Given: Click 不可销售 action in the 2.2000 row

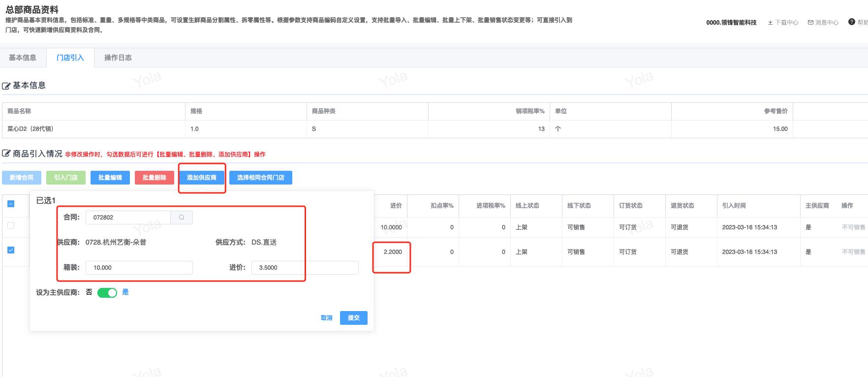Looking at the screenshot, I should pyautogui.click(x=853, y=252).
